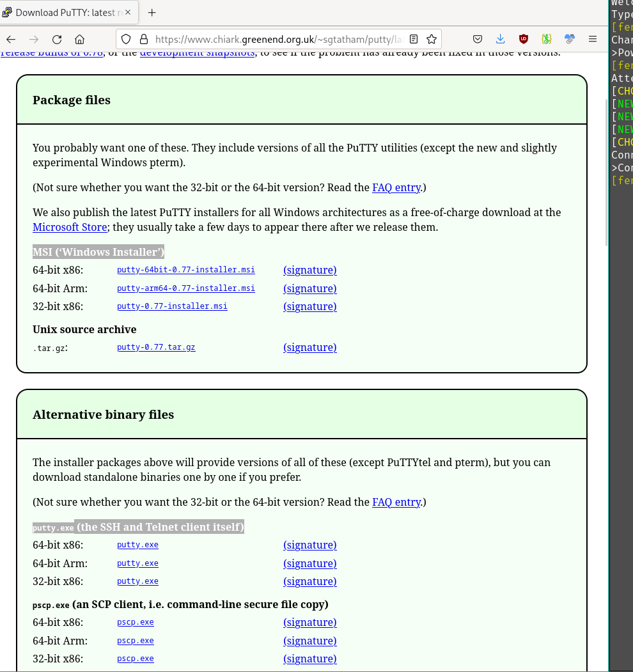633x672 pixels.
Task: Open signature for 32-bit x86 pscp.exe
Action: 310,659
